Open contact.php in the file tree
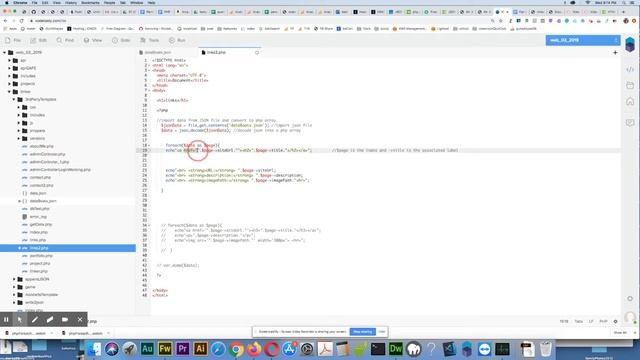This screenshot has height=360, width=640. coord(40,178)
